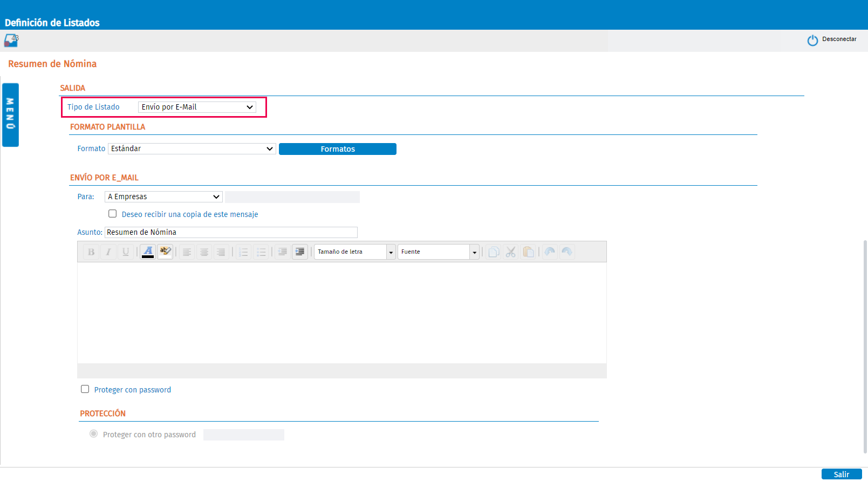Click the recipient address field beside Para
The width and height of the screenshot is (868, 481).
pos(292,197)
